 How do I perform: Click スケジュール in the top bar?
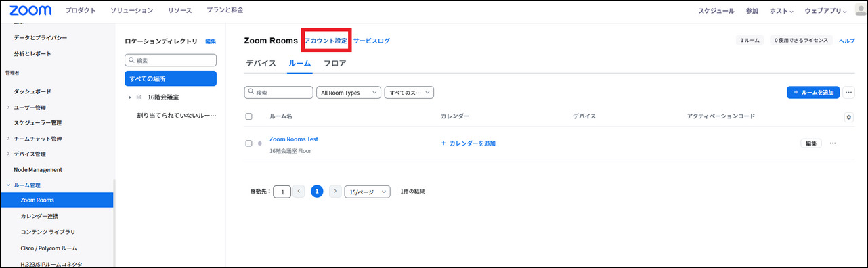[x=716, y=11]
